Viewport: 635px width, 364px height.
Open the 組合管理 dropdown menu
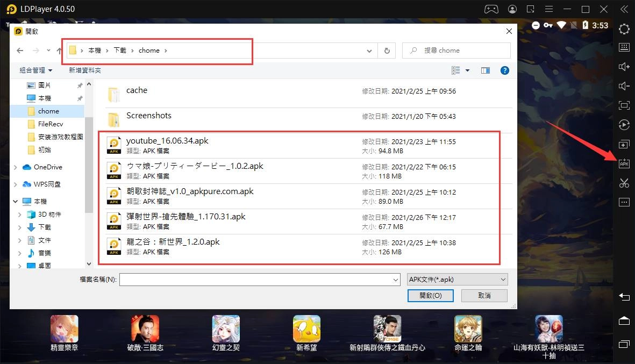[x=36, y=70]
